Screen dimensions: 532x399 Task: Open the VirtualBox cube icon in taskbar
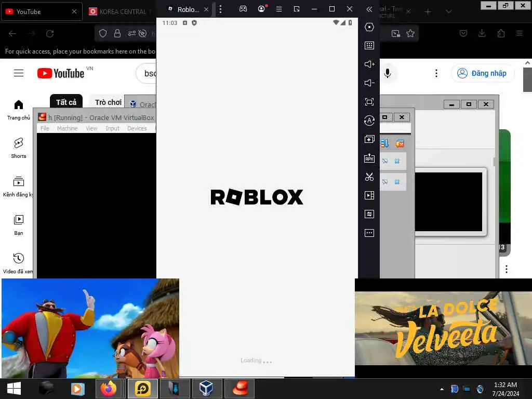pyautogui.click(x=206, y=389)
